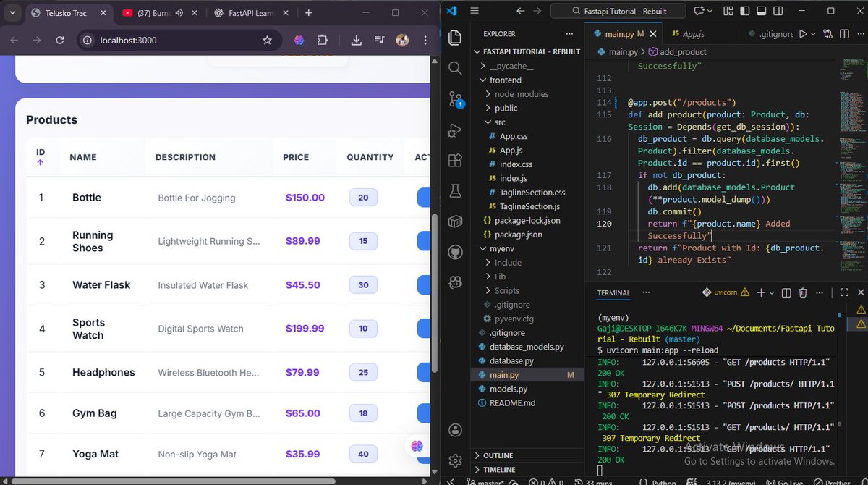
Task: Open the Source Control view with badge
Action: tap(455, 99)
